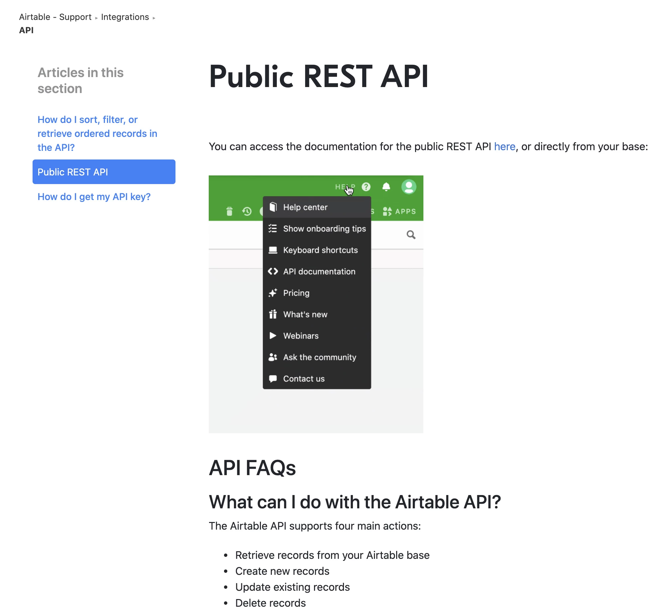
Task: Select Ask the community menu entry
Action: pos(317,357)
